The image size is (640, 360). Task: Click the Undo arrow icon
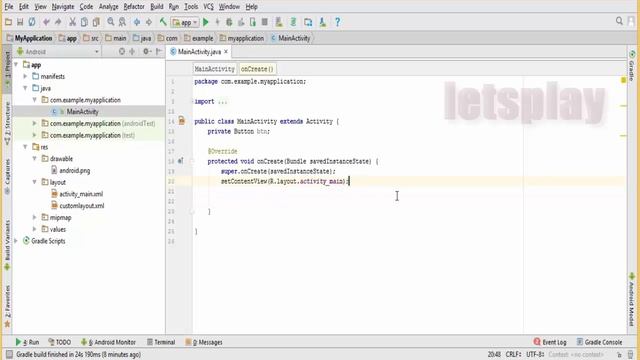[x=46, y=22]
